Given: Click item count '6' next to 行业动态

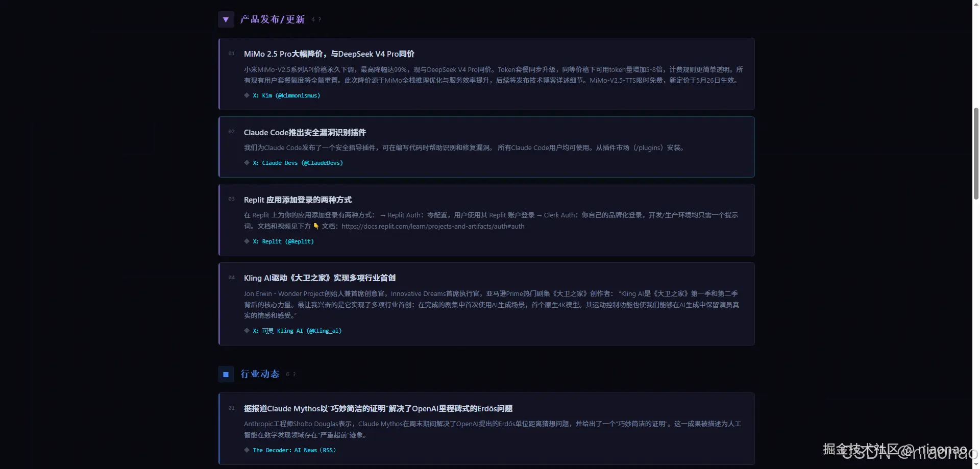Looking at the screenshot, I should 288,375.
